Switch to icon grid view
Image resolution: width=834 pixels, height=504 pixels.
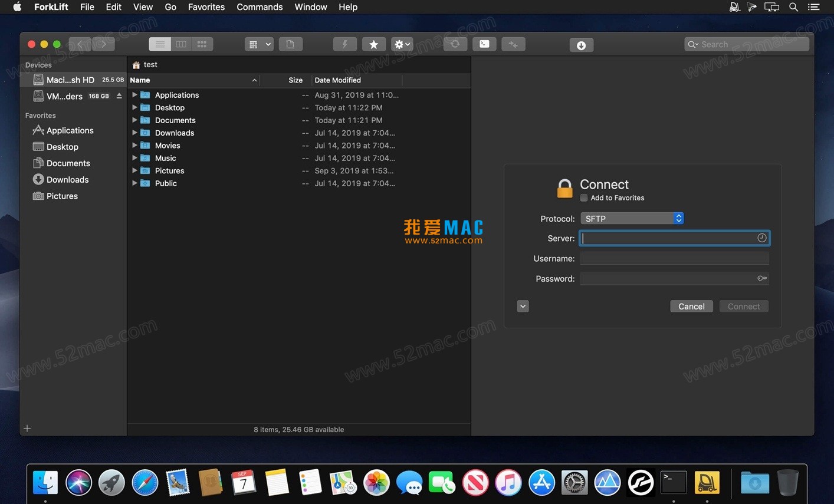tap(202, 44)
